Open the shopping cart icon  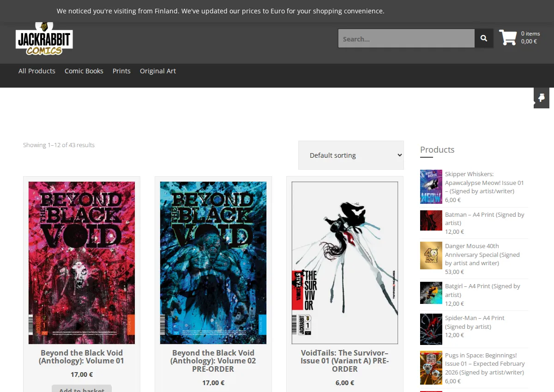click(x=508, y=38)
